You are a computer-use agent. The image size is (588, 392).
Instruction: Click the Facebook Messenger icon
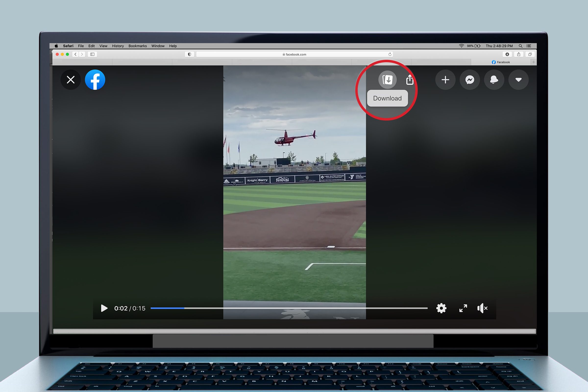tap(470, 80)
